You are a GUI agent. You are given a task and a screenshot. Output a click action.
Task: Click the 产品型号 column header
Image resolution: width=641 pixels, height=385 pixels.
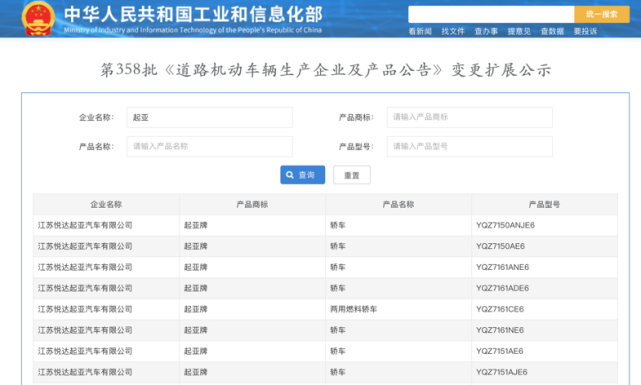[545, 204]
